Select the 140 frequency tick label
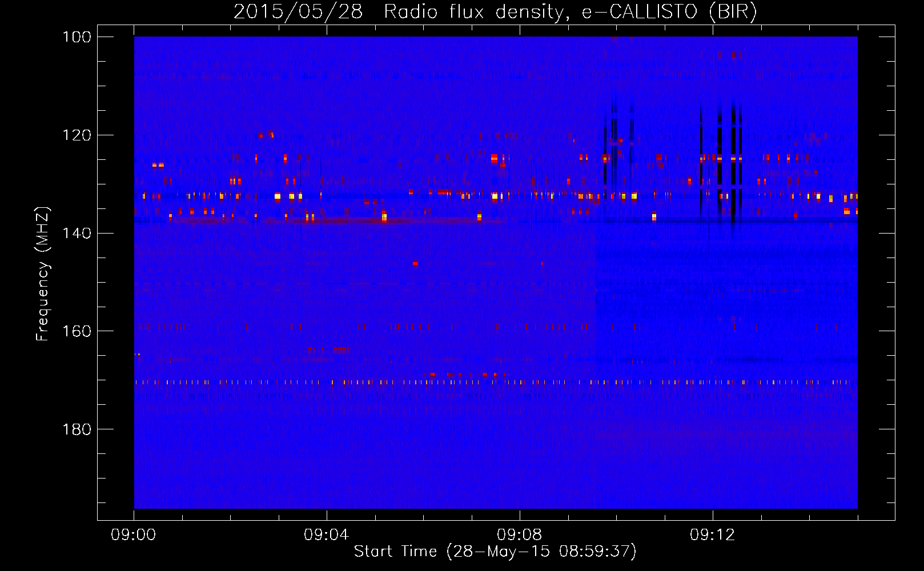The image size is (924, 571). point(76,234)
